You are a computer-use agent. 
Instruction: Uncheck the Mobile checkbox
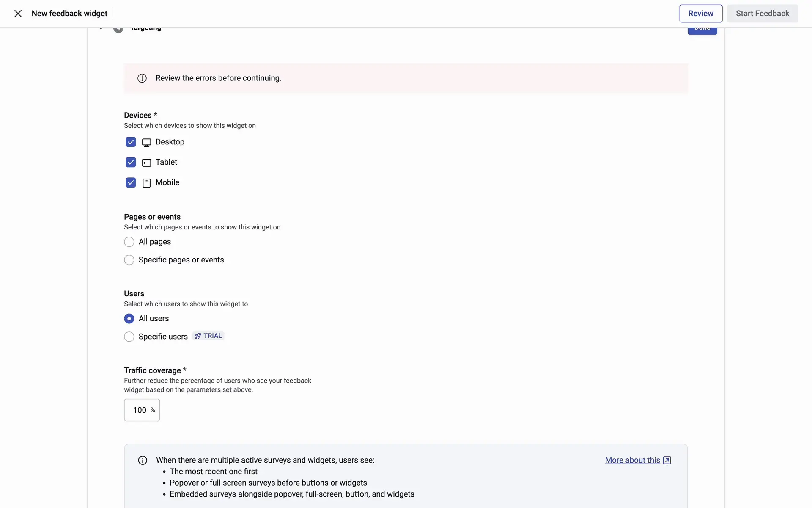[131, 183]
